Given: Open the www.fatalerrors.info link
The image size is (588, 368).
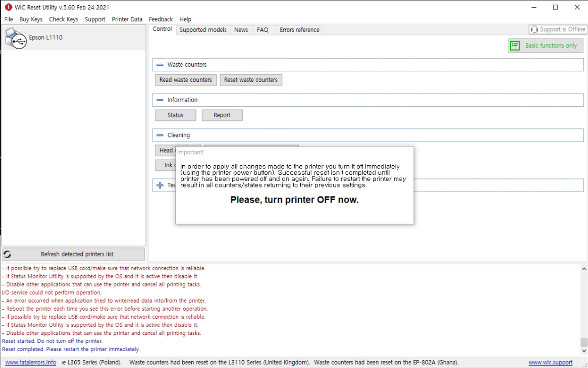Looking at the screenshot, I should pos(31,363).
